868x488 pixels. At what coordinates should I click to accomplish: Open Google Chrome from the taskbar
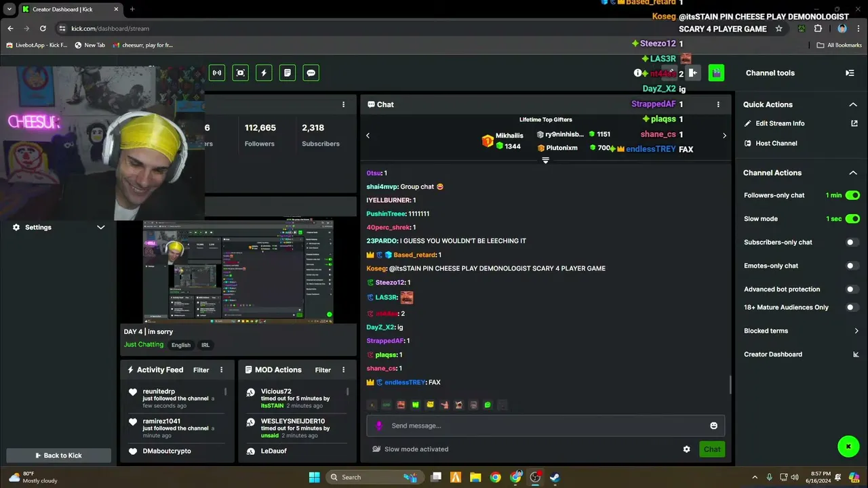tap(496, 477)
